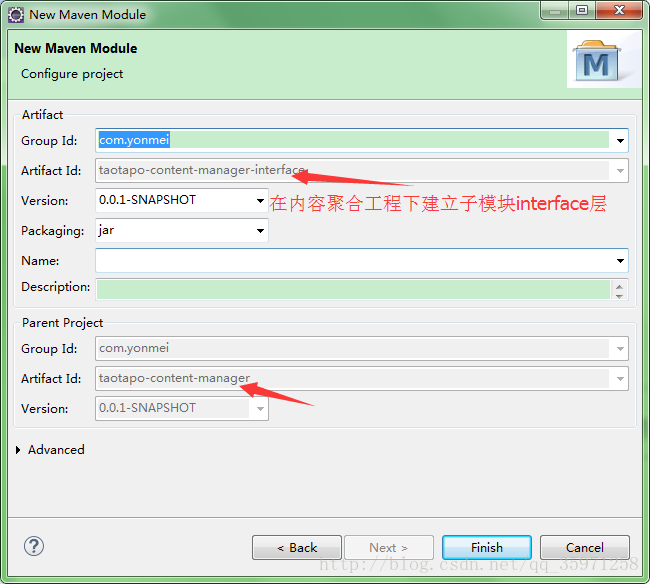The height and width of the screenshot is (584, 650).
Task: Click the 'Configure project' subtitle text
Action: pyautogui.click(x=72, y=74)
